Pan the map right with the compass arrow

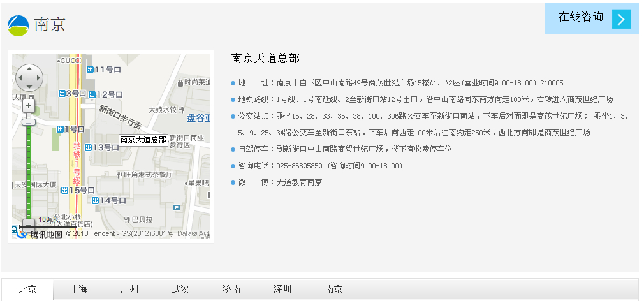point(38,78)
